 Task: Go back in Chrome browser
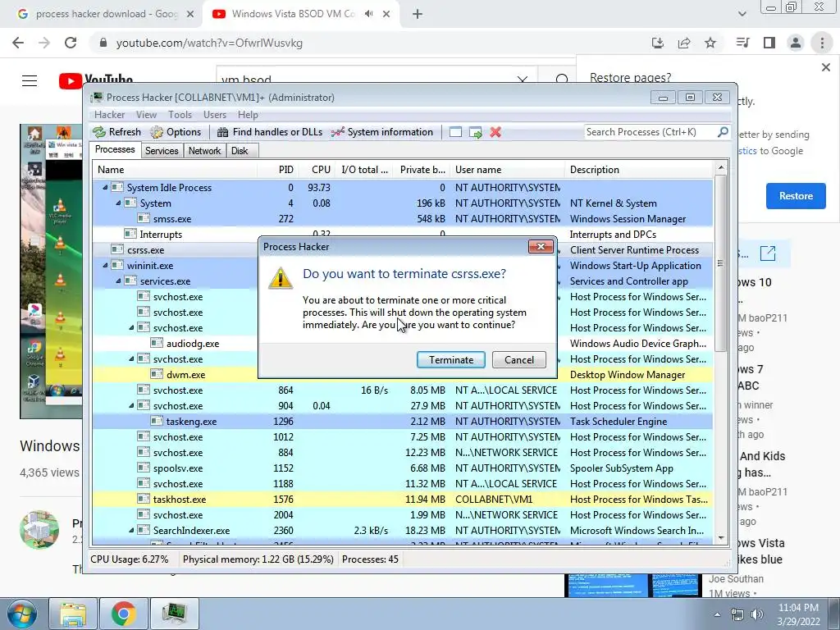coord(18,43)
